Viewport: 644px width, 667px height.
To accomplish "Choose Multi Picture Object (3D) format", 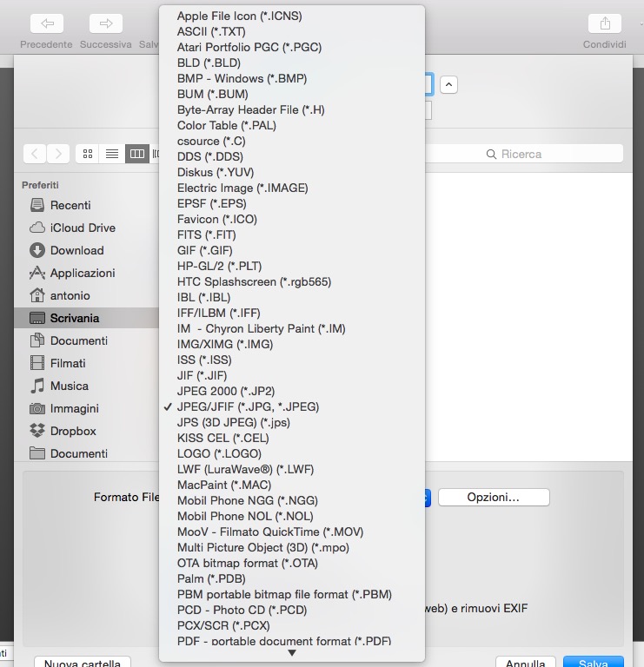I will 292,547.
